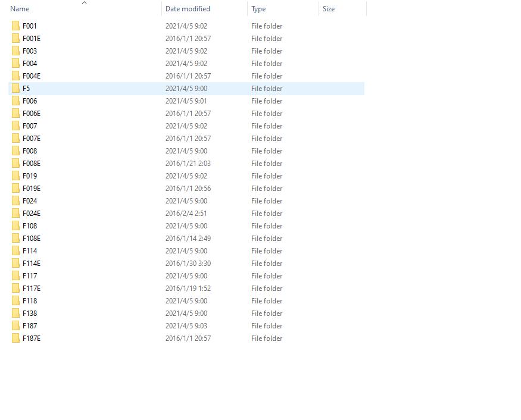Select the folder name F138
The width and height of the screenshot is (521, 420).
click(30, 314)
